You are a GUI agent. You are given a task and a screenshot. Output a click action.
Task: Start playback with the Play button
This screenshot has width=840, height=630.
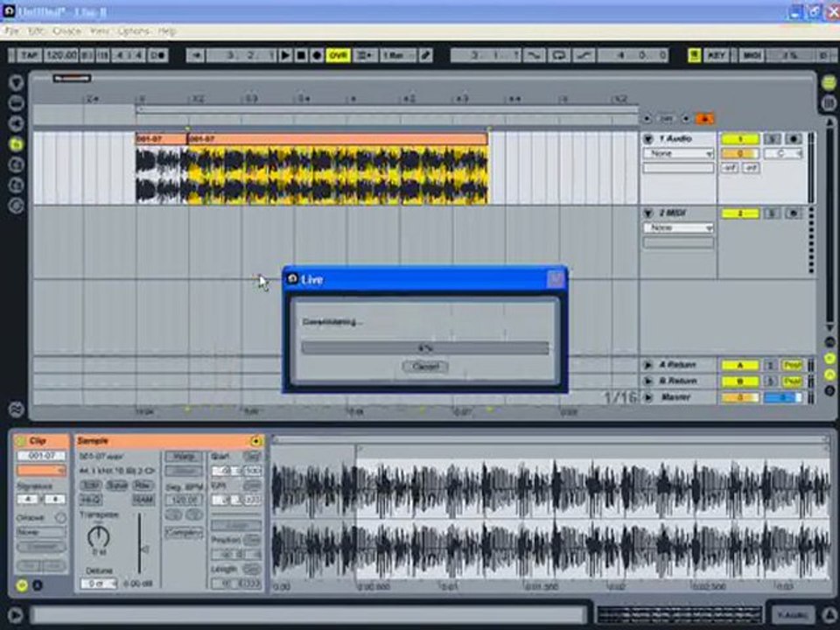tap(285, 55)
